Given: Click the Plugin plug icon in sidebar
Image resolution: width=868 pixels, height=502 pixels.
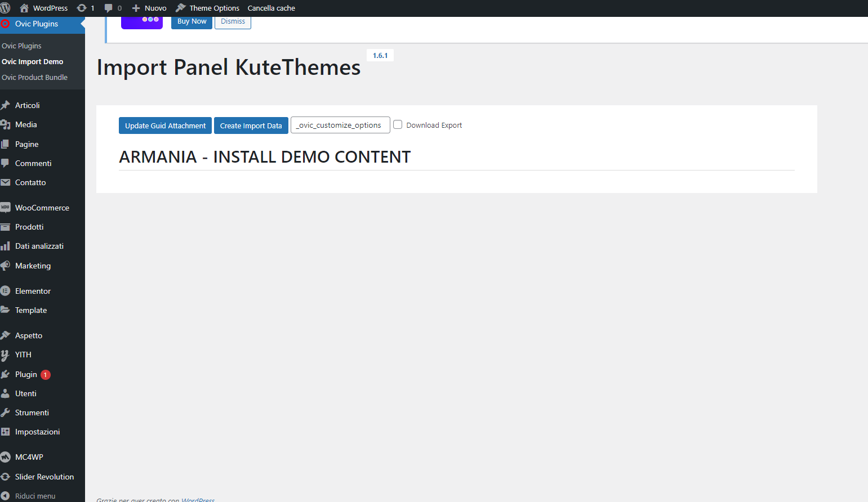Looking at the screenshot, I should point(5,374).
